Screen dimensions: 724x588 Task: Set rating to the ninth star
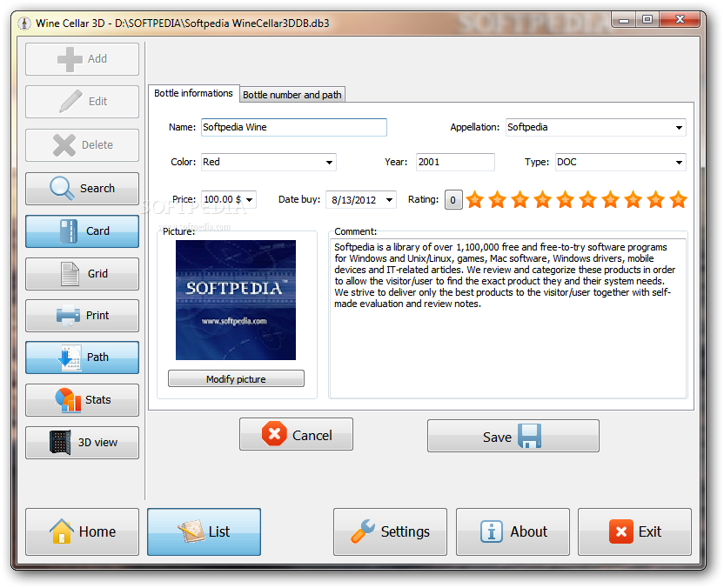(655, 200)
